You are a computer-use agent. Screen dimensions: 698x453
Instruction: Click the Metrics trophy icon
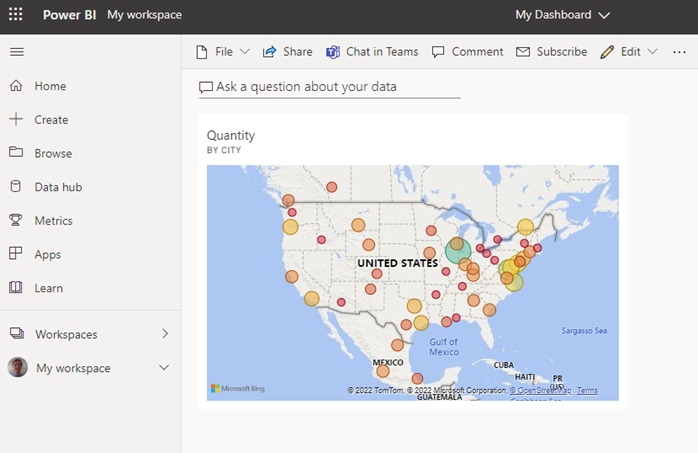click(x=16, y=220)
